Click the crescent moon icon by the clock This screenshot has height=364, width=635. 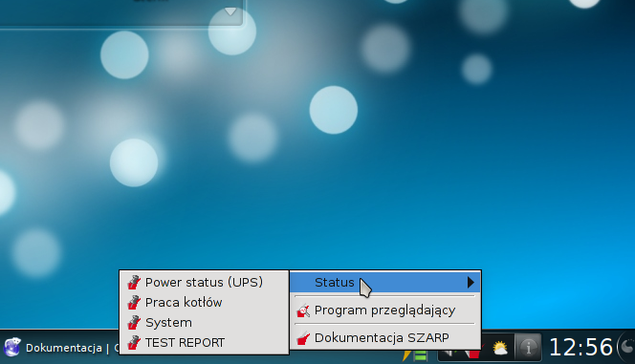(x=627, y=347)
